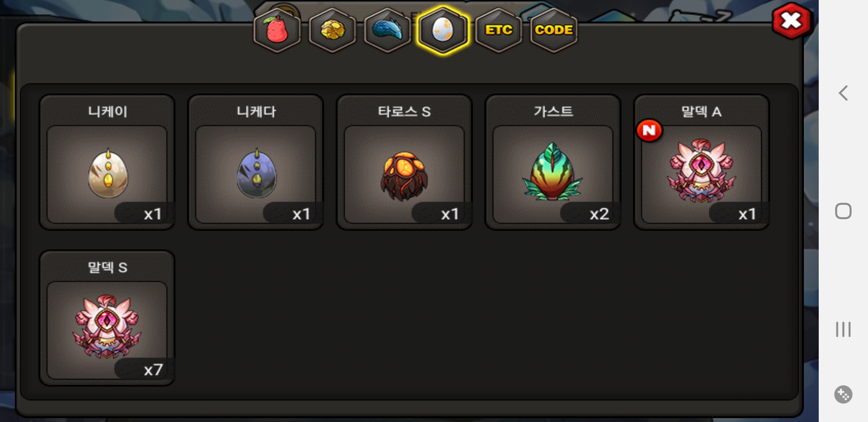This screenshot has height=422, width=868.
Task: Click the red N new badge
Action: (x=649, y=130)
